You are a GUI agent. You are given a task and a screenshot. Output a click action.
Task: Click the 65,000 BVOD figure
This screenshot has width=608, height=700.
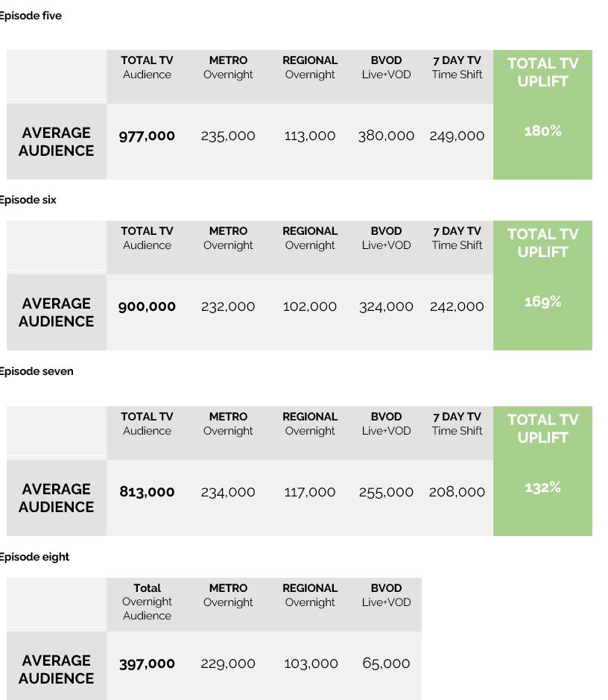[x=386, y=663]
